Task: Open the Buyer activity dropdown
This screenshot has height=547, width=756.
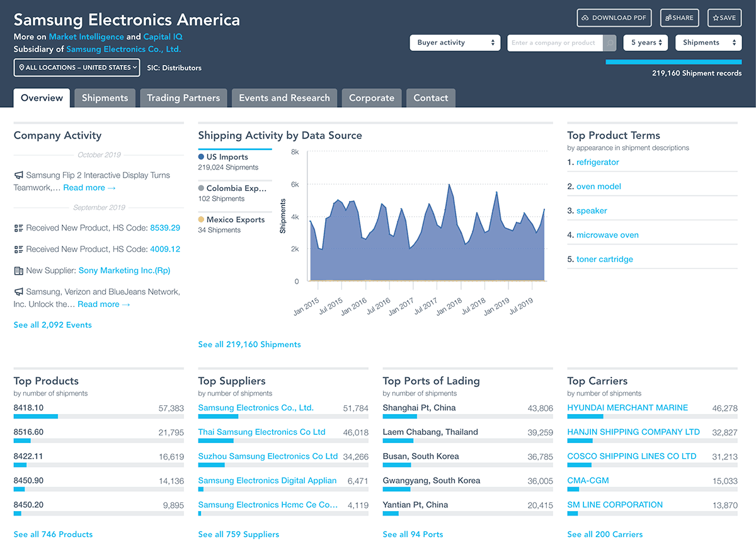Action: click(x=455, y=43)
